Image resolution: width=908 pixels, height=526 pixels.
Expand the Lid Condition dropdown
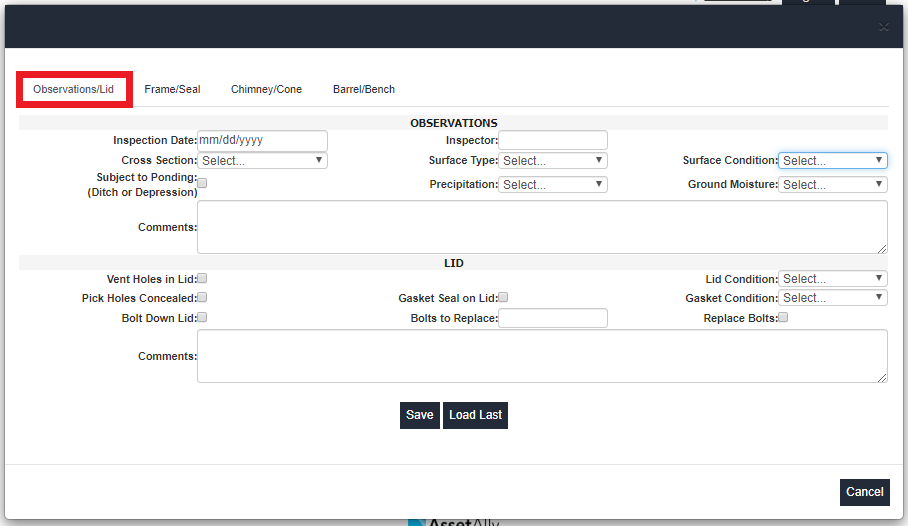[833, 279]
